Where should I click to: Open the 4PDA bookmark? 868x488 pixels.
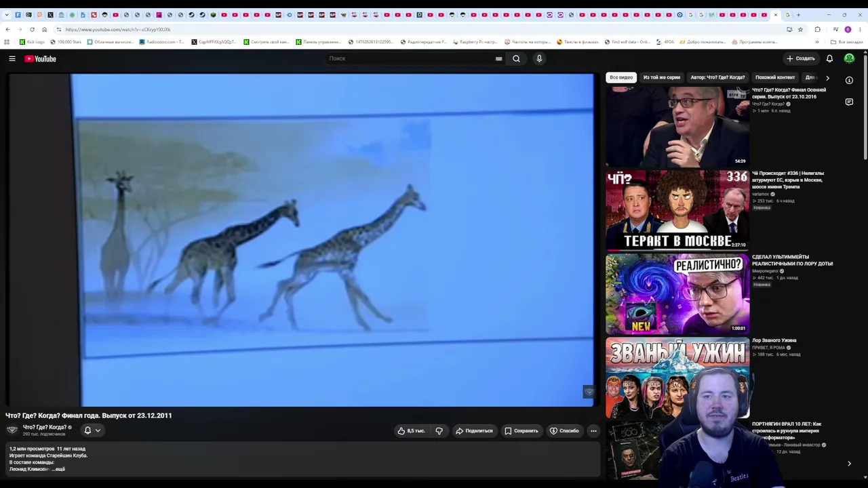[665, 42]
